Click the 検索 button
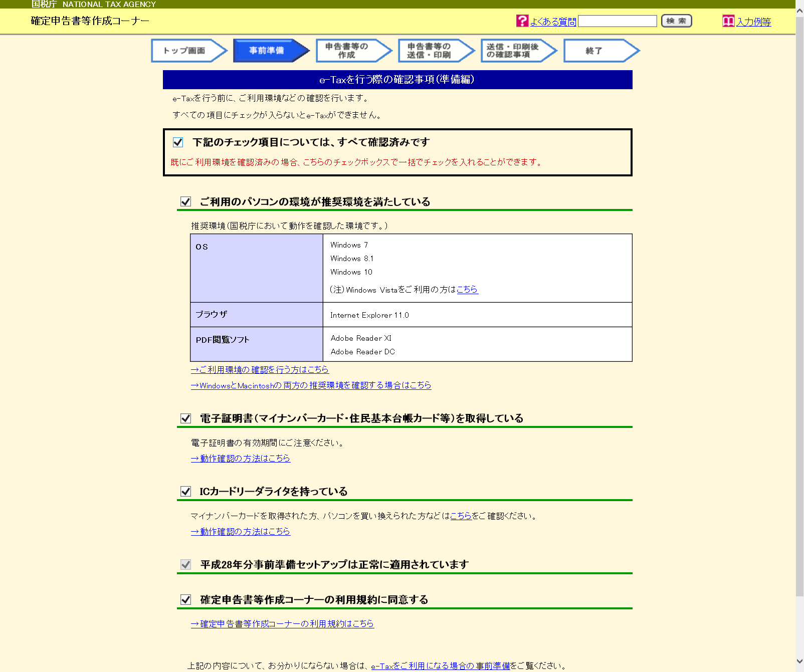The image size is (804, 672). click(677, 21)
